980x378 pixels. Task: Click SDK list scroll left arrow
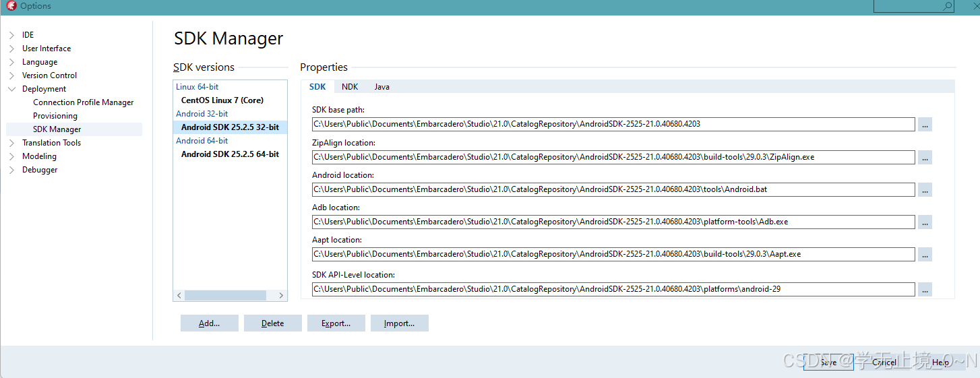click(179, 296)
